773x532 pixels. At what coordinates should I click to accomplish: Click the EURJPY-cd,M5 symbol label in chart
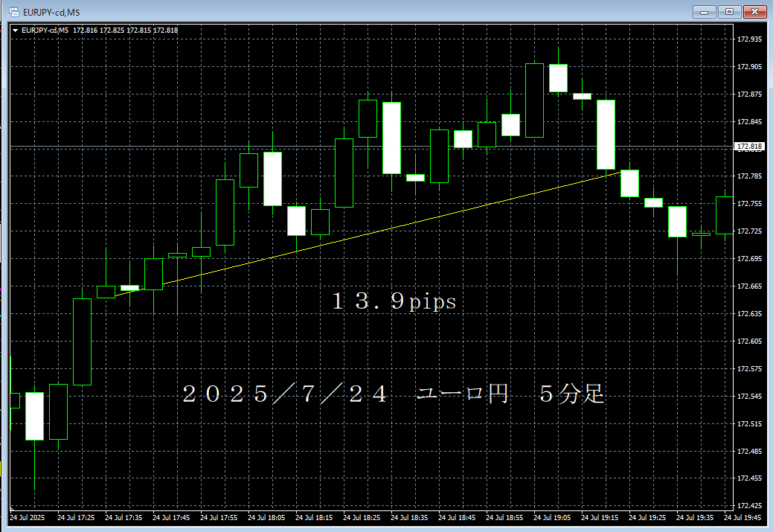coord(45,31)
